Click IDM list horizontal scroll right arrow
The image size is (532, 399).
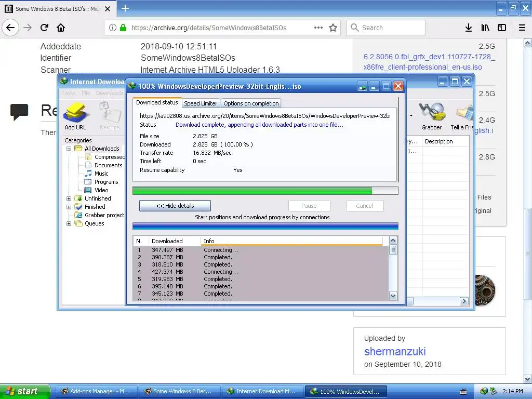click(x=464, y=301)
